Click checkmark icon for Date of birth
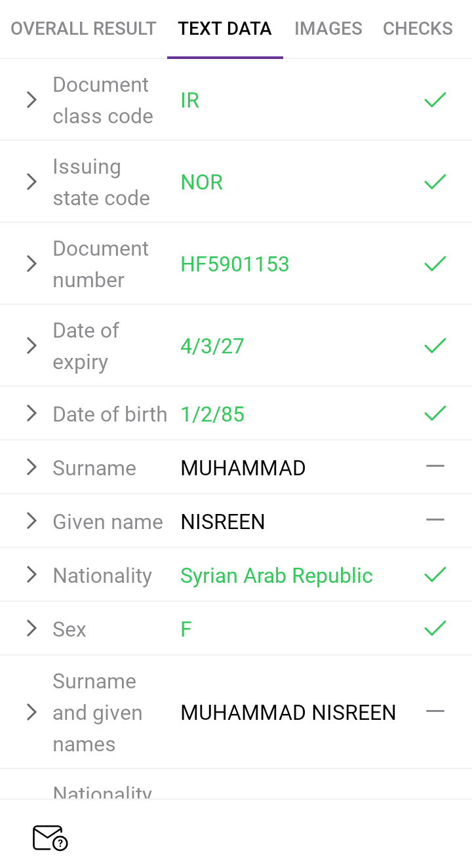The image size is (472, 868). pyautogui.click(x=435, y=414)
